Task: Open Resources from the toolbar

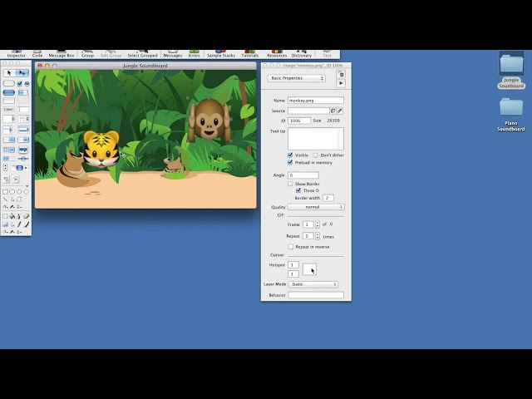Action: (277, 54)
